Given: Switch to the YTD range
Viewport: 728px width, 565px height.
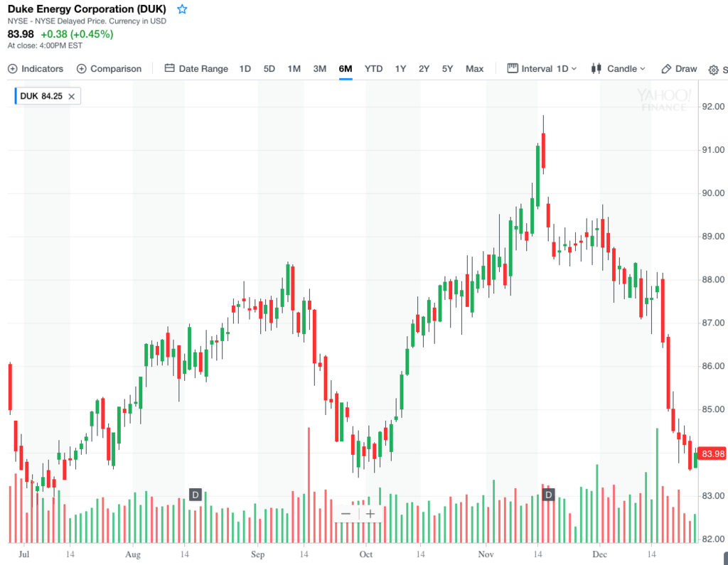Looking at the screenshot, I should (x=373, y=69).
